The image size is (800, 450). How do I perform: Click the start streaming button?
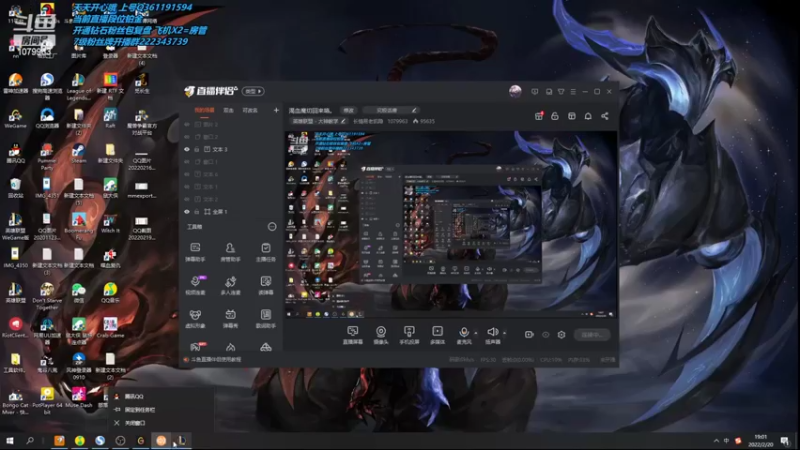[x=592, y=335]
